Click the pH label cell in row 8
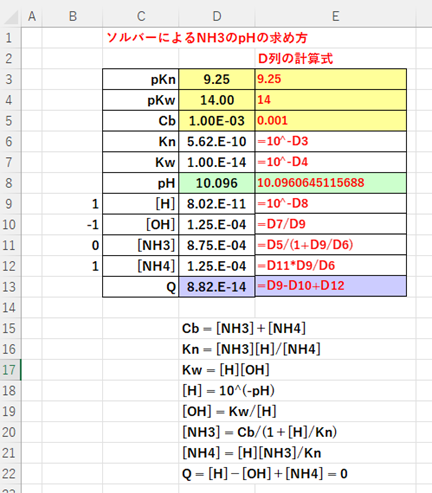Screen dimensions: 432x493 [x=141, y=183]
